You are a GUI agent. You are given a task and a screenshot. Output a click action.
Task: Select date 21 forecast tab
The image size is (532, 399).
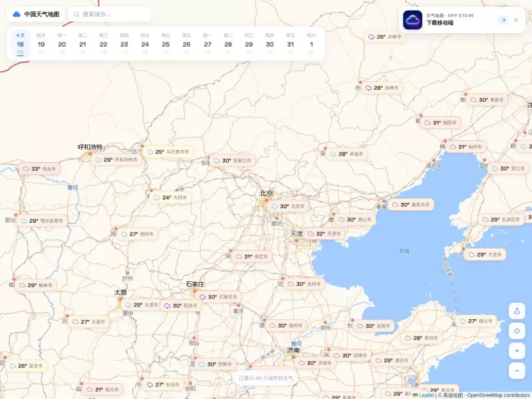click(x=82, y=44)
